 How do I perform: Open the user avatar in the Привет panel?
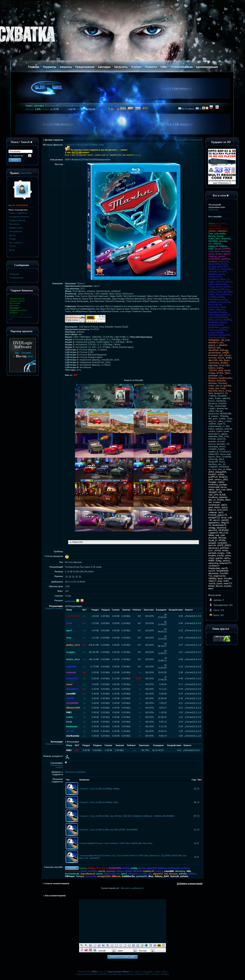click(x=22, y=189)
